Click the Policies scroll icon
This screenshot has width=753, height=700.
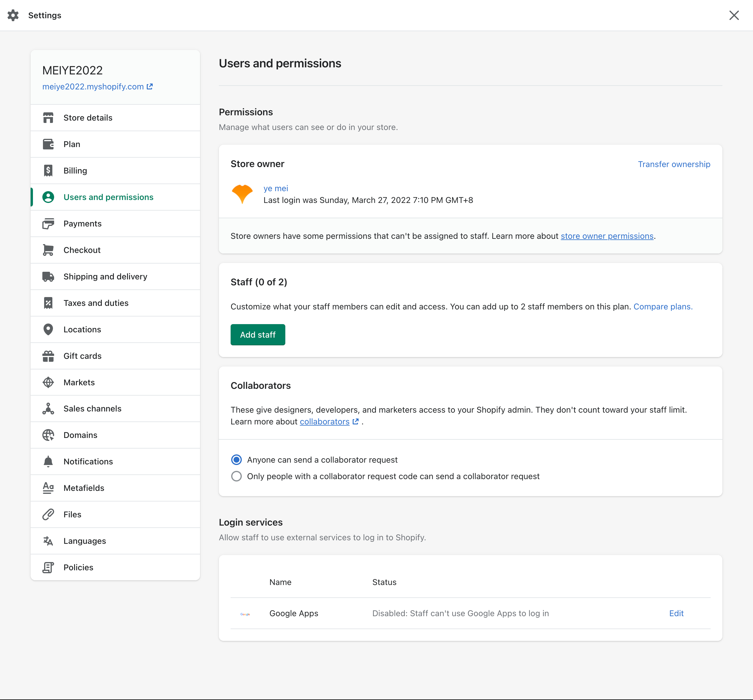(x=48, y=567)
